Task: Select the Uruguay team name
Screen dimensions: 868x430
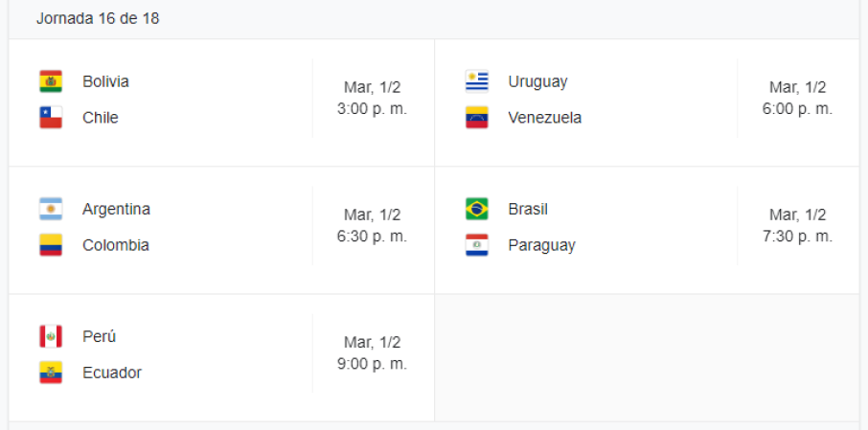Action: click(x=537, y=81)
